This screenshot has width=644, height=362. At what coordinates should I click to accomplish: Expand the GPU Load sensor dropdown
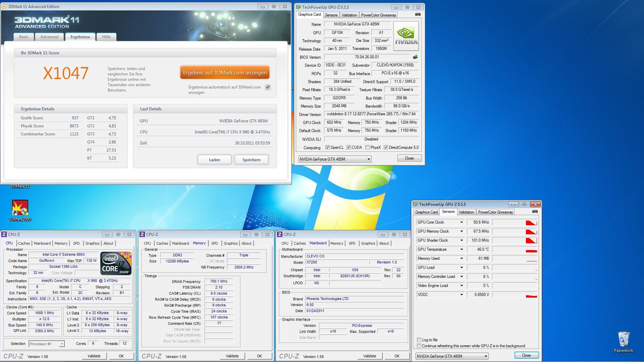(x=461, y=267)
